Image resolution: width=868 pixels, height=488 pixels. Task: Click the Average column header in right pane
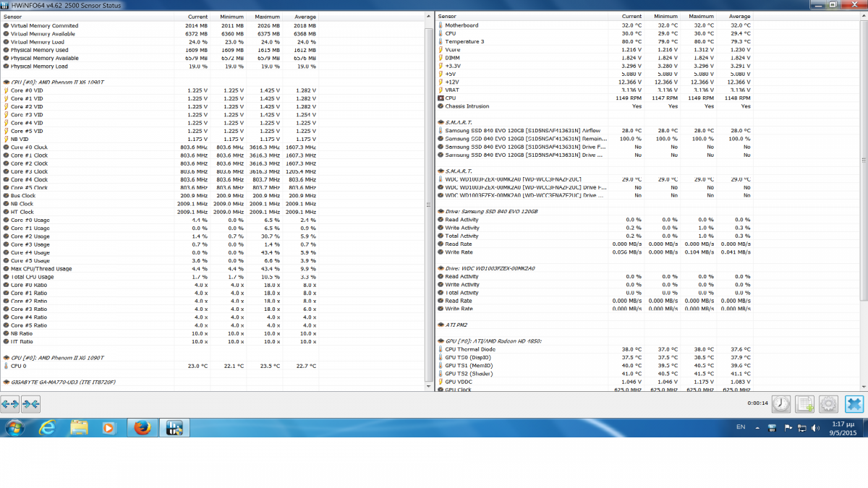click(739, 16)
